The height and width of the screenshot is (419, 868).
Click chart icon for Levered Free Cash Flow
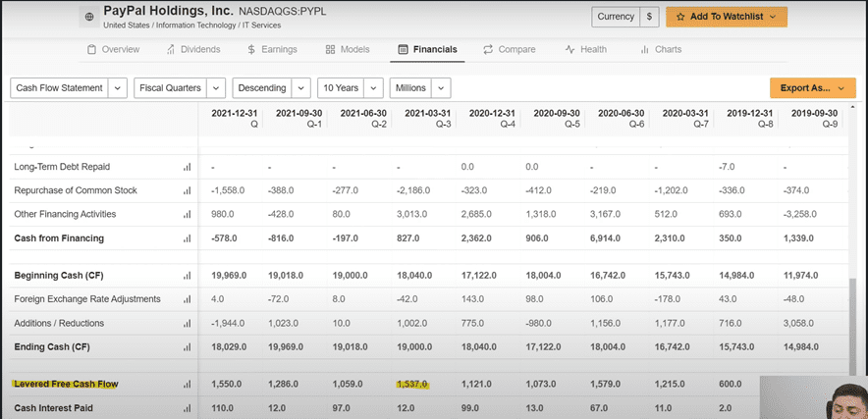pos(187,385)
